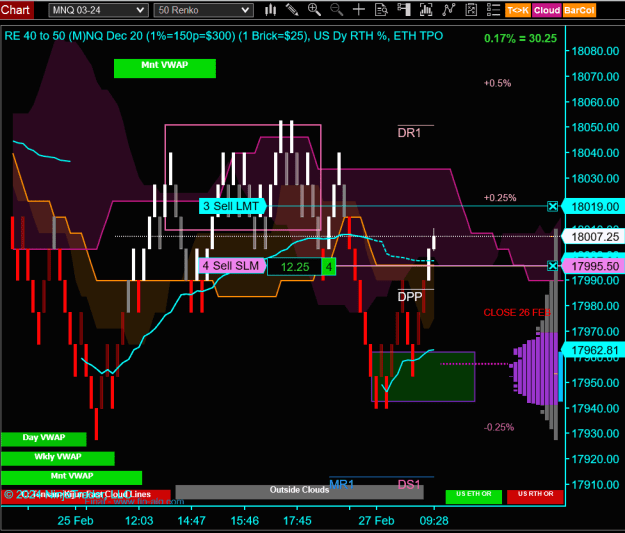625x533 pixels.
Task: Click the MR1 level label
Action: pyautogui.click(x=342, y=484)
